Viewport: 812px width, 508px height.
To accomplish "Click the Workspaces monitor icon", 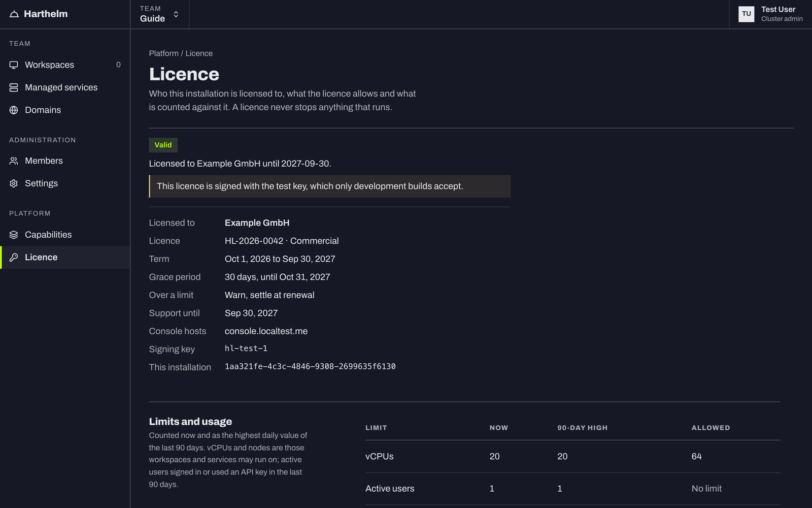I will (x=14, y=65).
